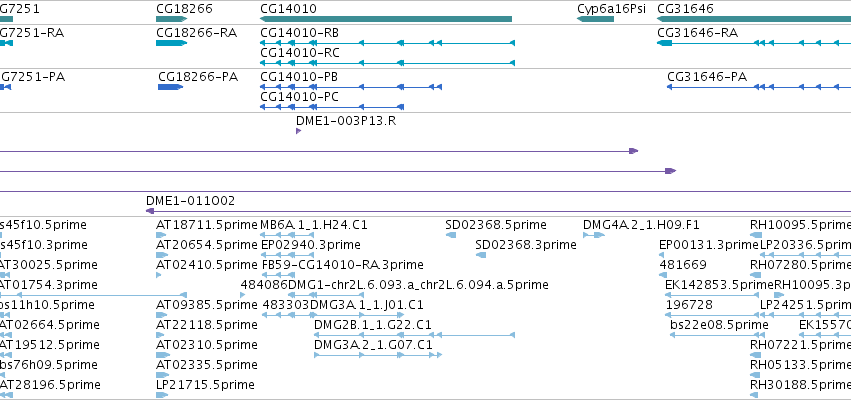Viewport: 851px width, 400px height.
Task: Select the DMG4A.2_1.H09.F1 EST glyph
Action: [594, 234]
